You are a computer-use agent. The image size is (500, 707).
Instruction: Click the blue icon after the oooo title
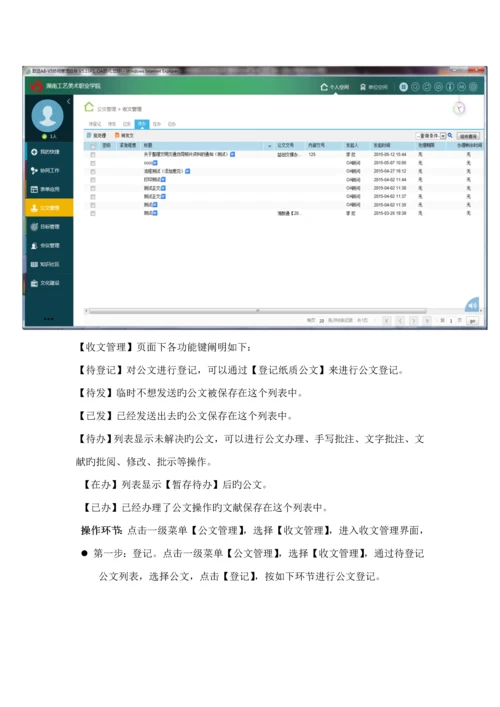155,163
